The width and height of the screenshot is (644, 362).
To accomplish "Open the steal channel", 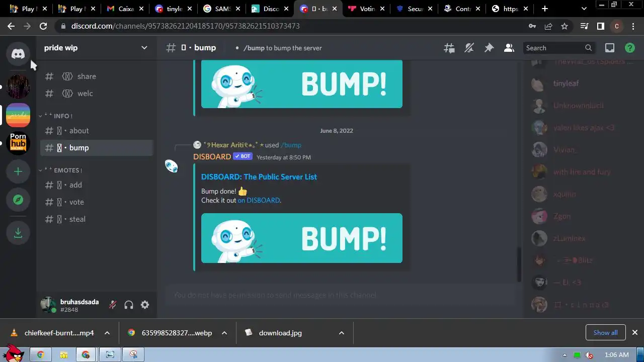I will [x=97, y=219].
